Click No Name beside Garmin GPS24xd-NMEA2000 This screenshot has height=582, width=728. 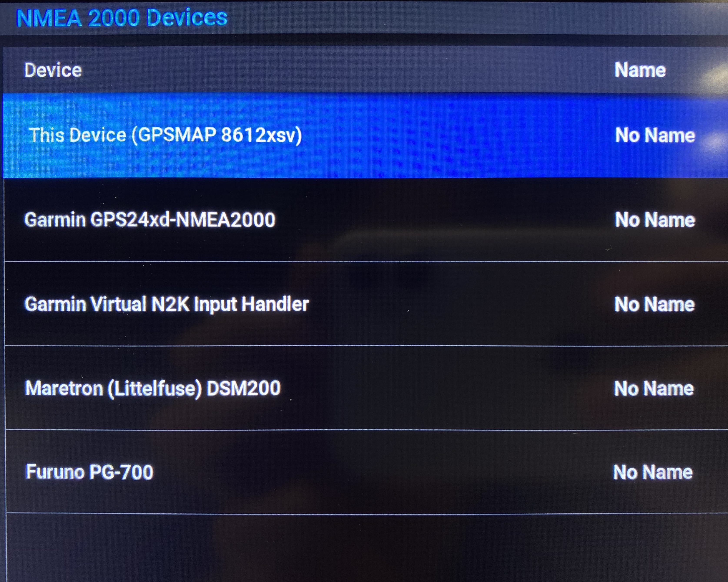[655, 220]
